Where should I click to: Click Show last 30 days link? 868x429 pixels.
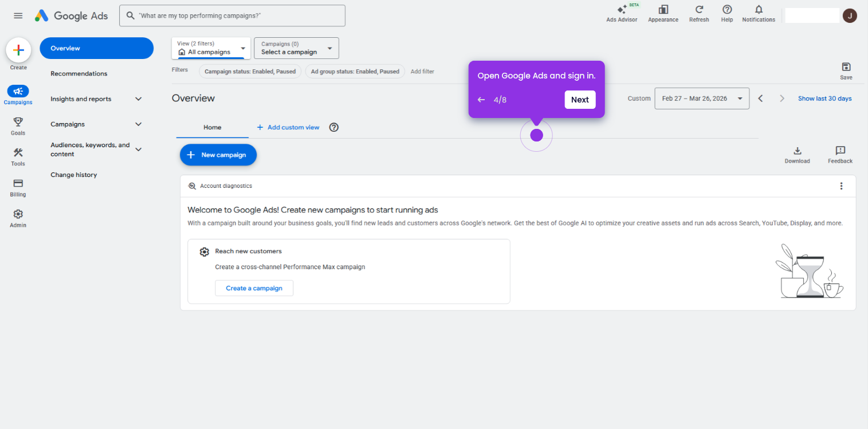tap(825, 99)
